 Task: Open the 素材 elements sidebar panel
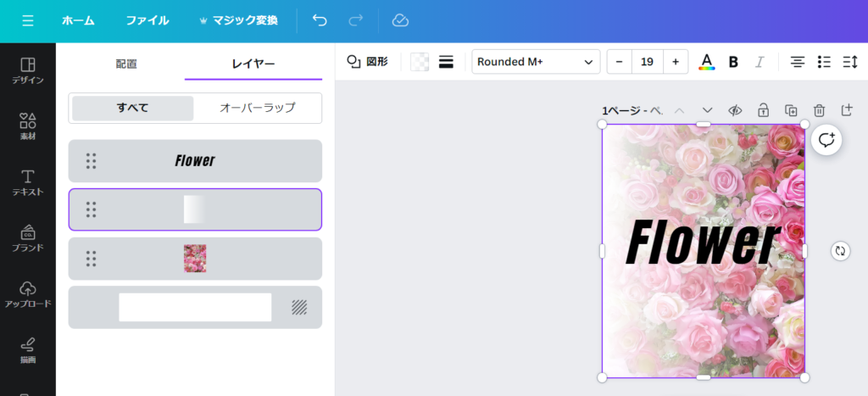(27, 125)
